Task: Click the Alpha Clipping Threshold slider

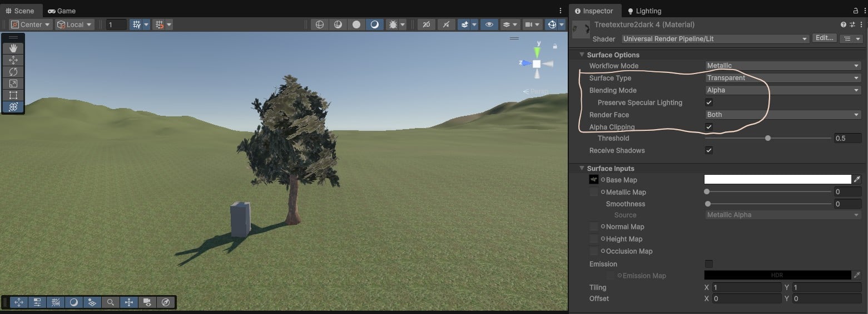Action: 768,138
